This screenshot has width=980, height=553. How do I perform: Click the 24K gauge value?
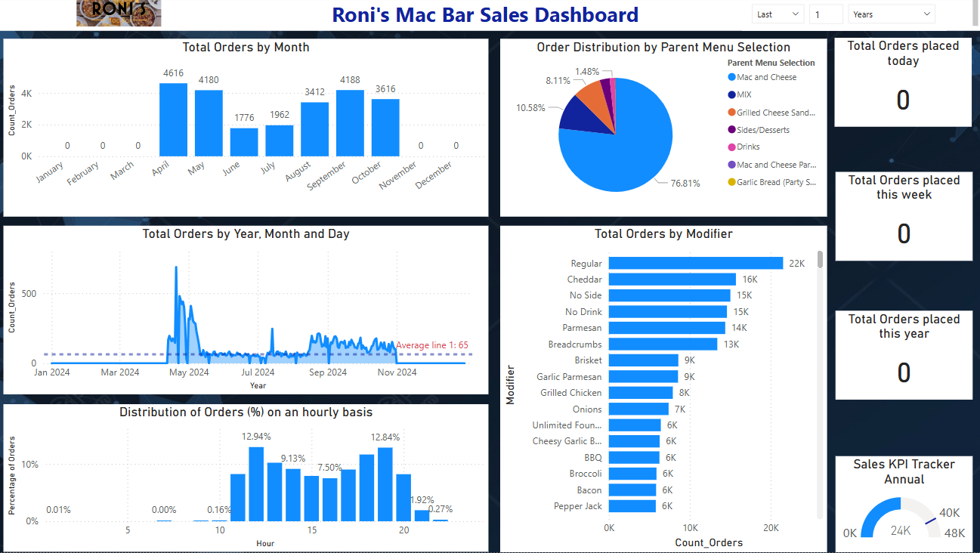pyautogui.click(x=901, y=531)
